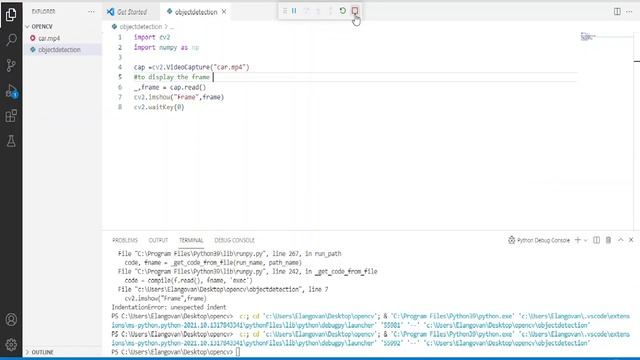Open new terminal launch profile dropdown
The width and height of the screenshot is (640, 360).
[586, 240]
